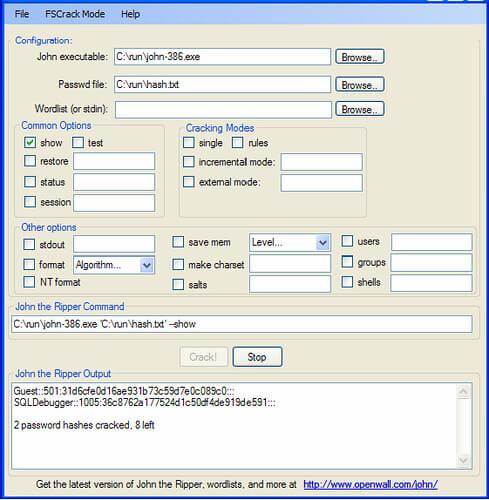Browse for the Passwd file

(x=360, y=85)
